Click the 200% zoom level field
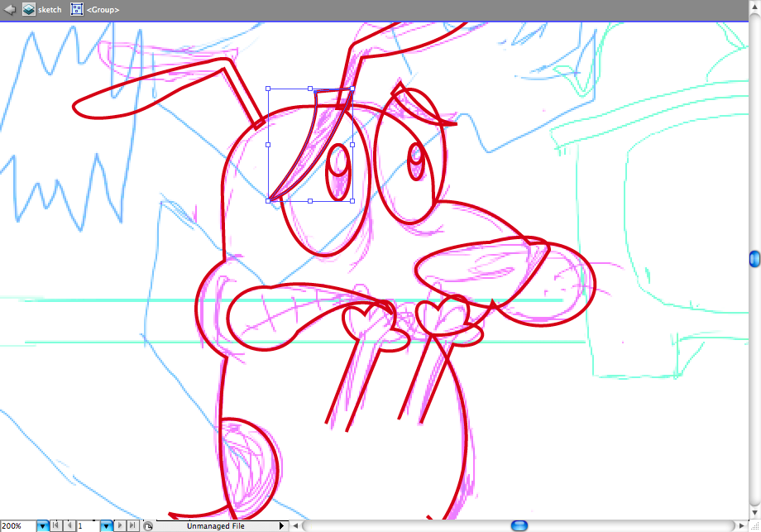The width and height of the screenshot is (761, 532). click(x=18, y=525)
